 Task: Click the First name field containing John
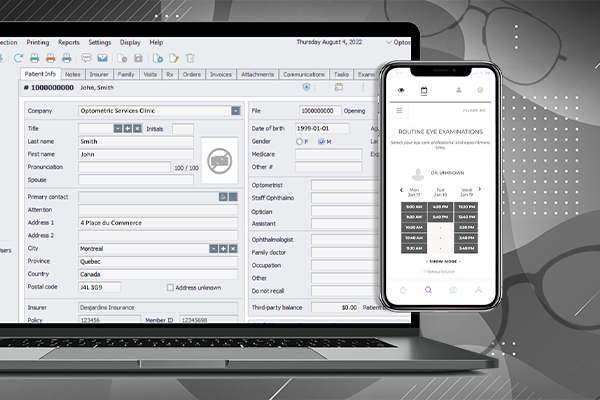136,154
